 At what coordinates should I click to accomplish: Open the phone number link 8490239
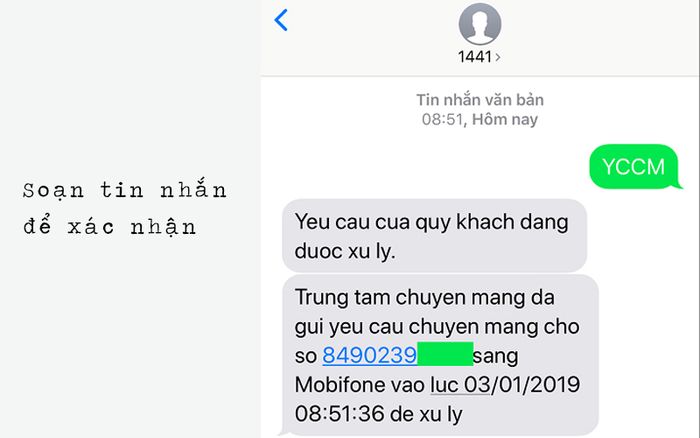click(x=369, y=356)
